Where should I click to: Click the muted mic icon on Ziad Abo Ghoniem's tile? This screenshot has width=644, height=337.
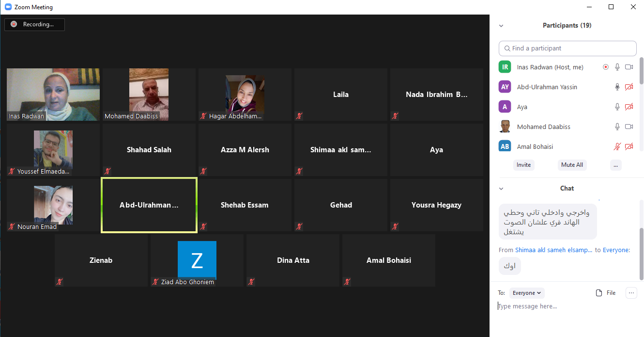(155, 282)
